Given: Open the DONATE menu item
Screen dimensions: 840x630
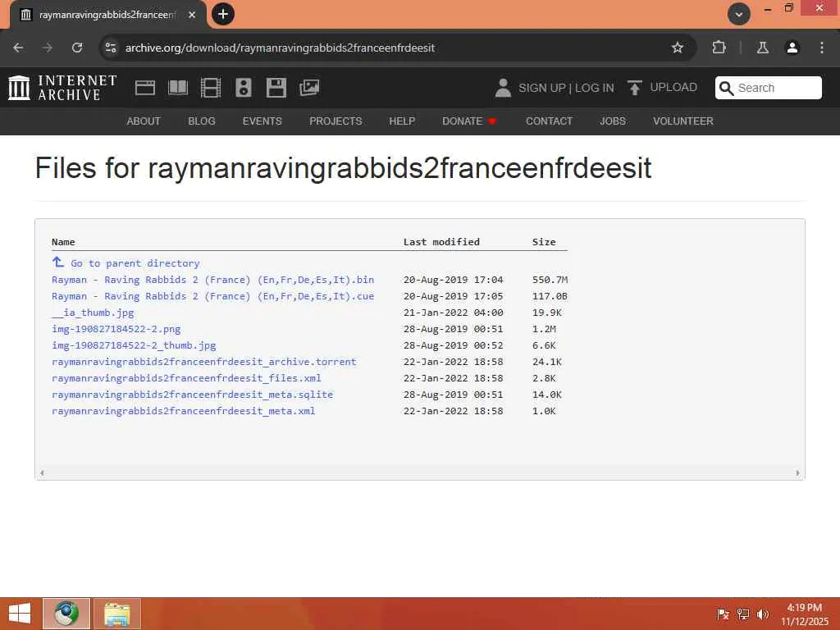Looking at the screenshot, I should [x=463, y=121].
